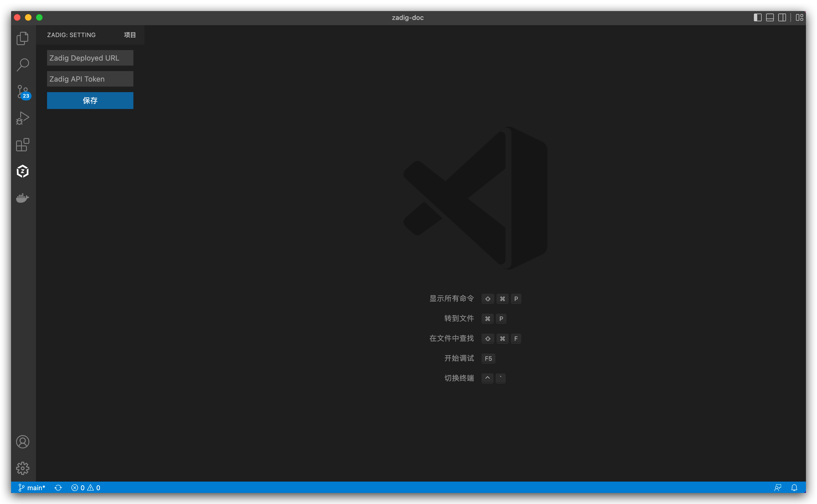Open the Extensions view
817x504 pixels.
click(22, 145)
